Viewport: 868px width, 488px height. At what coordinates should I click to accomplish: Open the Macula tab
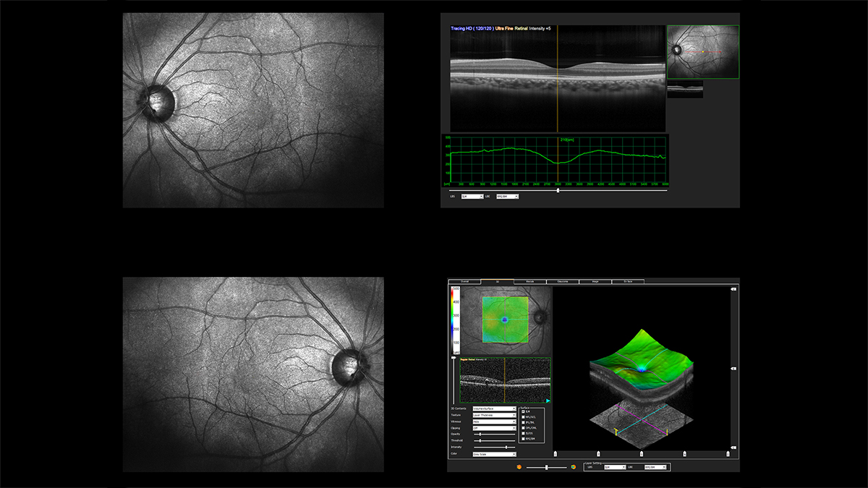point(529,281)
